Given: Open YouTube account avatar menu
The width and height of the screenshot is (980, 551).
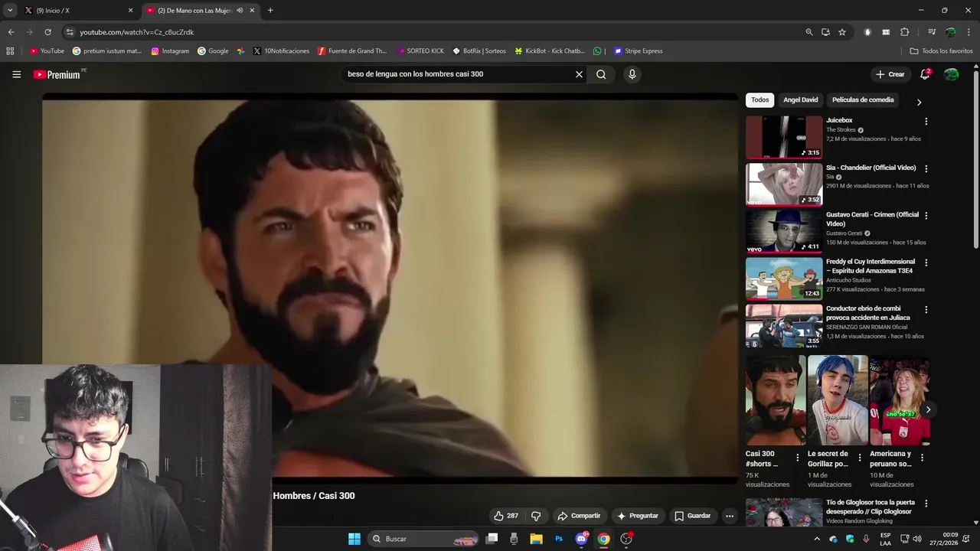Looking at the screenshot, I should (951, 74).
